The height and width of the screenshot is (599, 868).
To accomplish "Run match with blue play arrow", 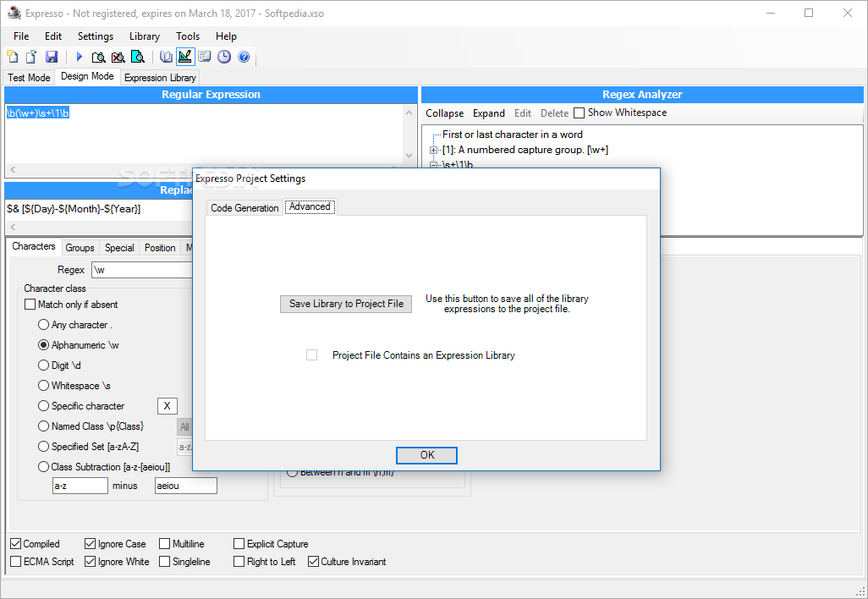I will click(x=80, y=57).
